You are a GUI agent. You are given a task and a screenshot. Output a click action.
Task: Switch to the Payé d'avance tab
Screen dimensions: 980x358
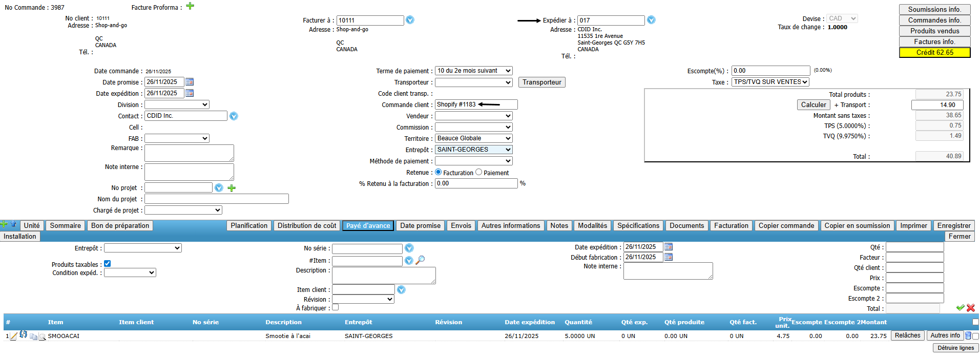click(368, 226)
